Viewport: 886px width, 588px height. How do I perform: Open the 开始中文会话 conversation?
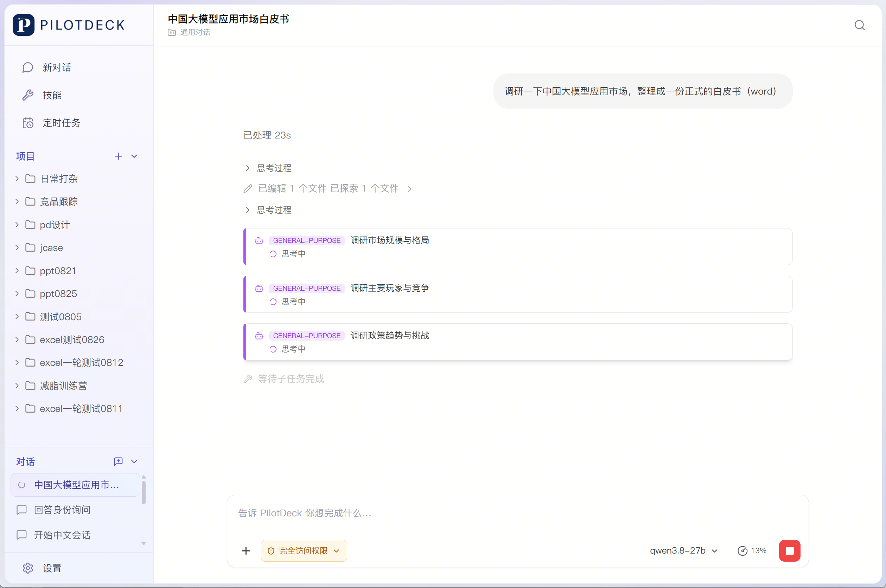(62, 535)
